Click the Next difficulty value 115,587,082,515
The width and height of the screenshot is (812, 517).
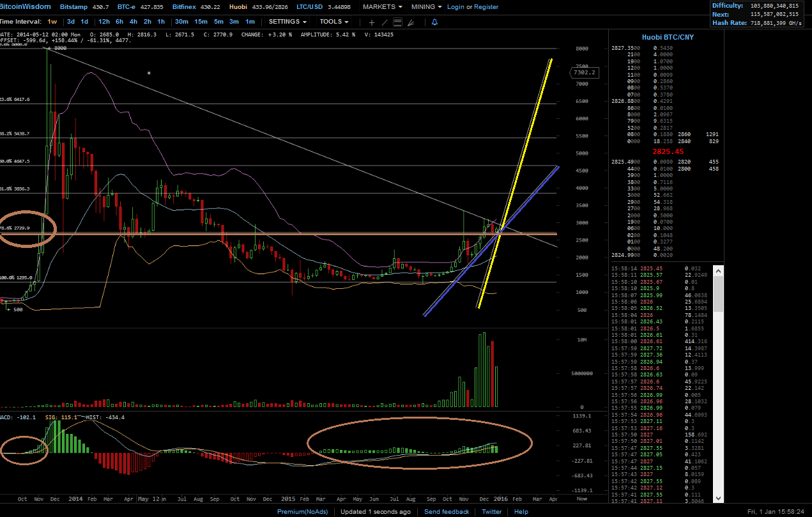coord(774,13)
